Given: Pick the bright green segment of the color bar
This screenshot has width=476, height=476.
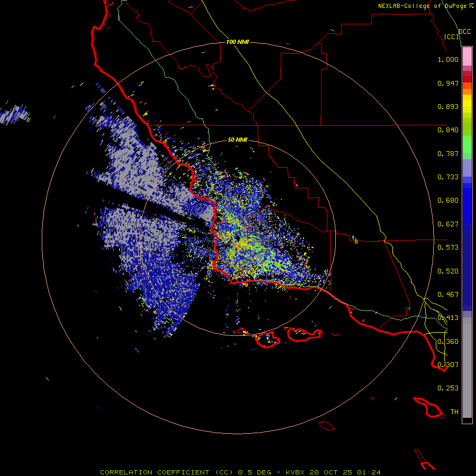Looking at the screenshot, I should (467, 144).
